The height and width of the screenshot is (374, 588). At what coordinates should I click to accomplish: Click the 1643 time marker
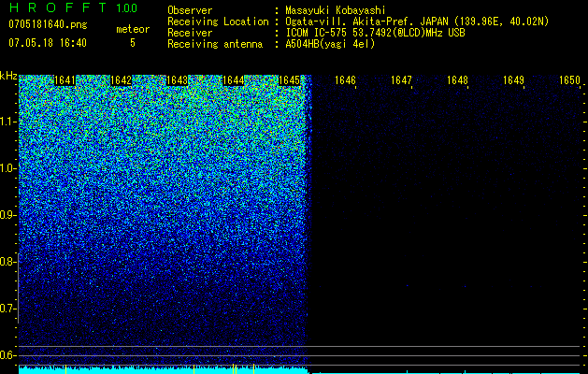pyautogui.click(x=177, y=80)
